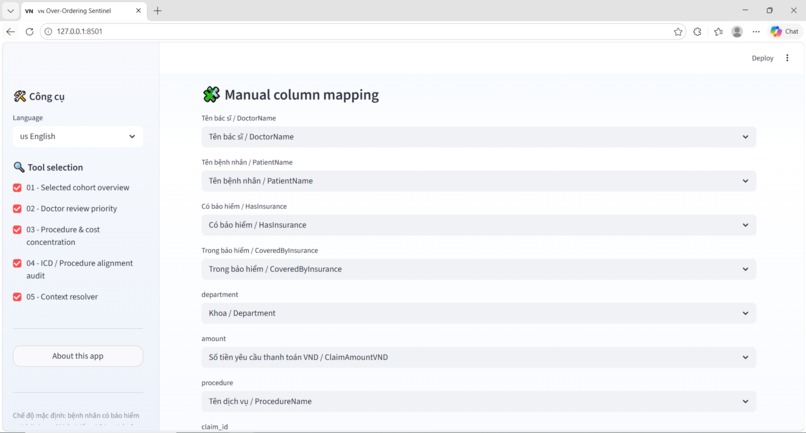Uncheck 03 - Procedure & cost concentration
Viewport: 806px width, 433px height.
pyautogui.click(x=17, y=229)
